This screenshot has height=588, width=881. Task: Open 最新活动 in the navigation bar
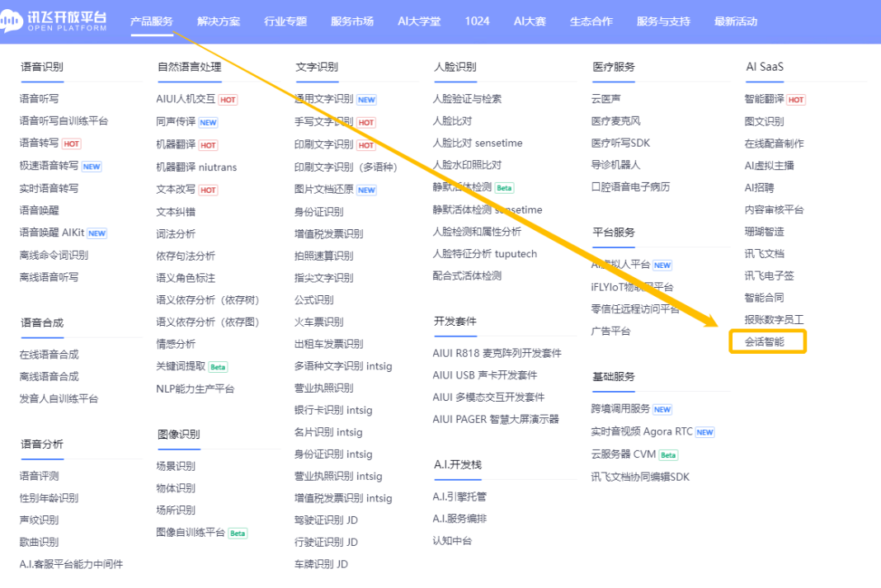click(x=735, y=21)
